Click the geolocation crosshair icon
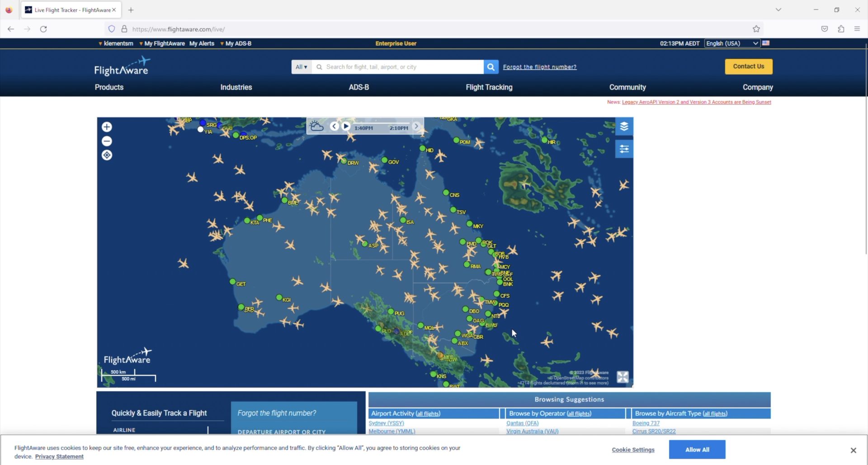This screenshot has height=465, width=868. point(107,155)
